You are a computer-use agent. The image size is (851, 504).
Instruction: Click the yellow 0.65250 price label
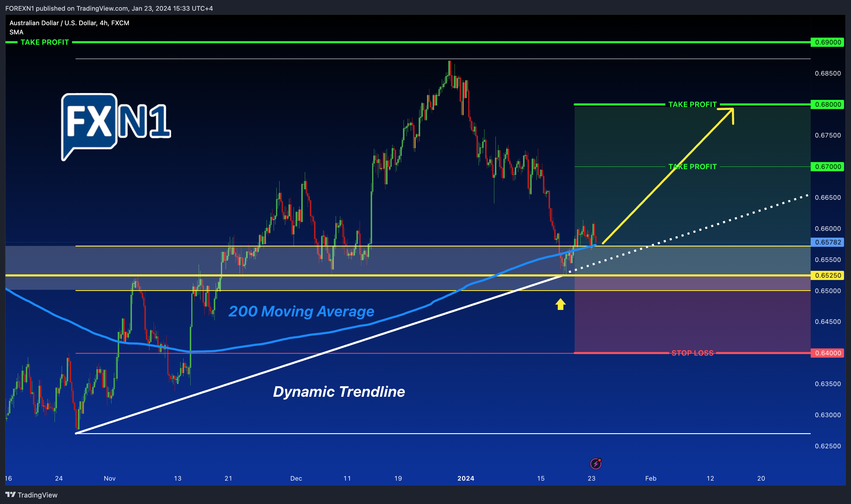coord(827,275)
